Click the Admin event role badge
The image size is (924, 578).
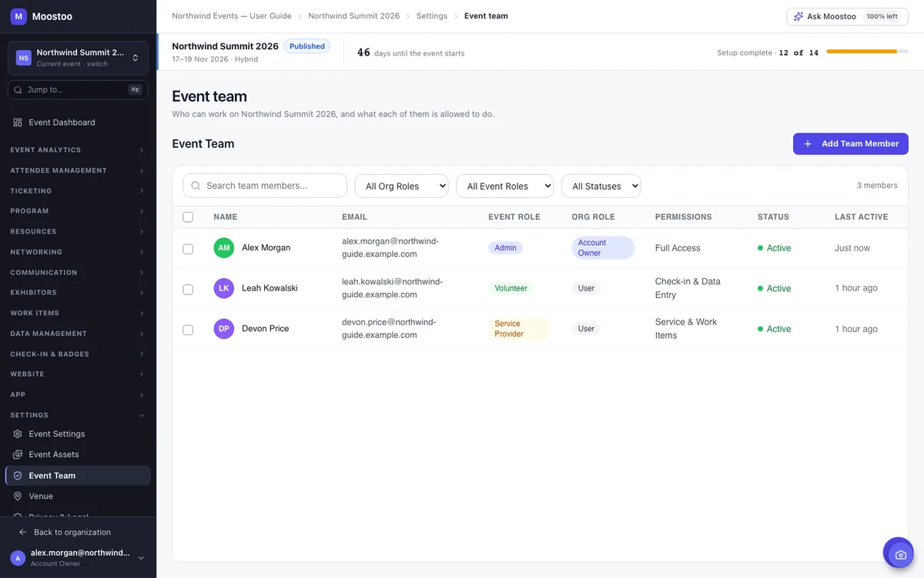506,248
